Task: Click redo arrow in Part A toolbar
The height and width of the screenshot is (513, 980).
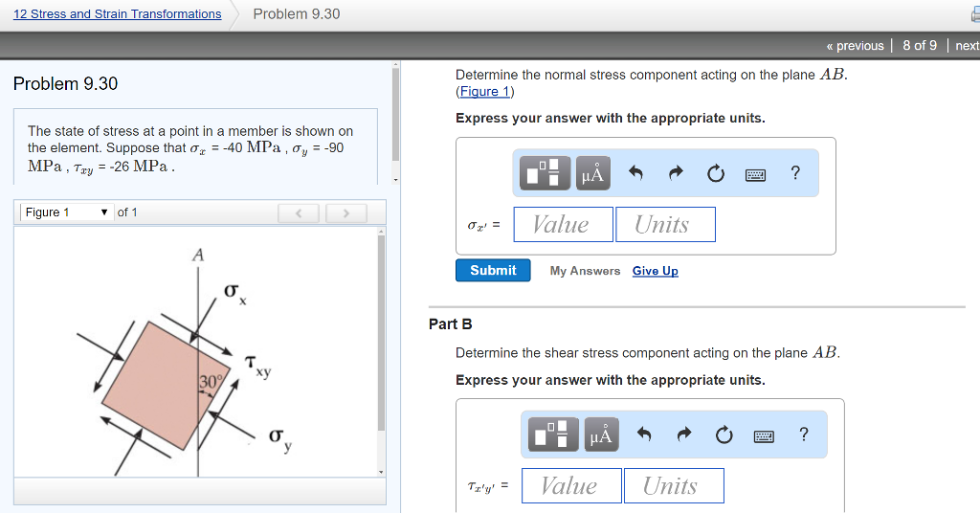Action: (676, 172)
